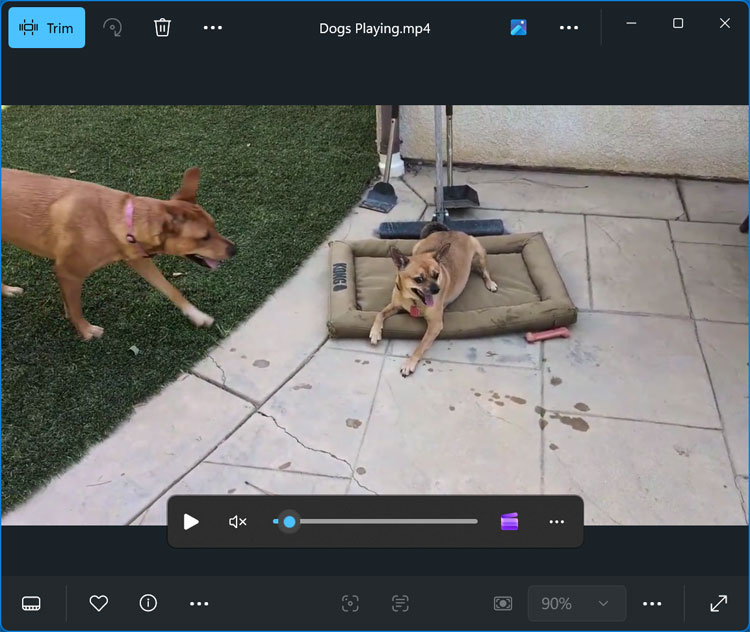The image size is (750, 632).
Task: Click the video seek slider track
Action: click(x=375, y=521)
